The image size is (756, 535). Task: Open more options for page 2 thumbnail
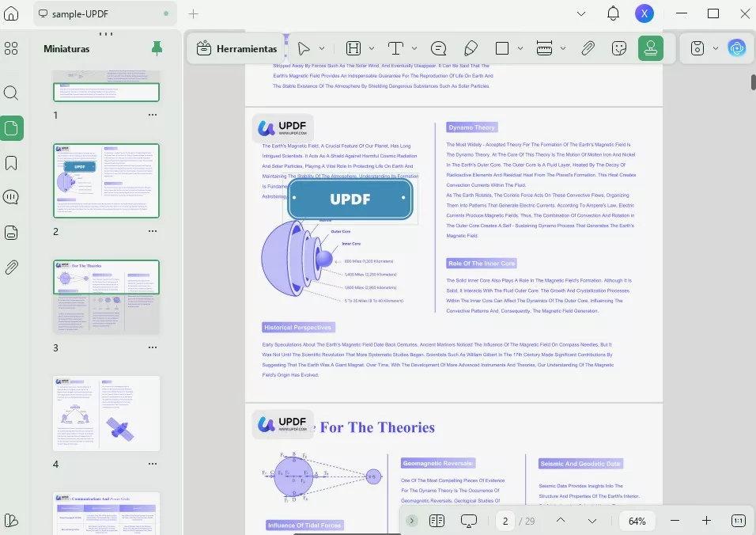153,231
